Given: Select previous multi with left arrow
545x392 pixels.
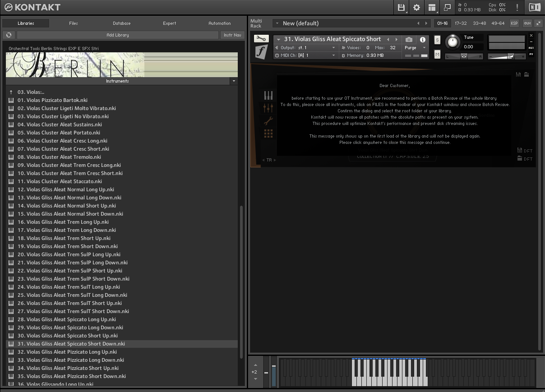Looking at the screenshot, I should (x=418, y=23).
